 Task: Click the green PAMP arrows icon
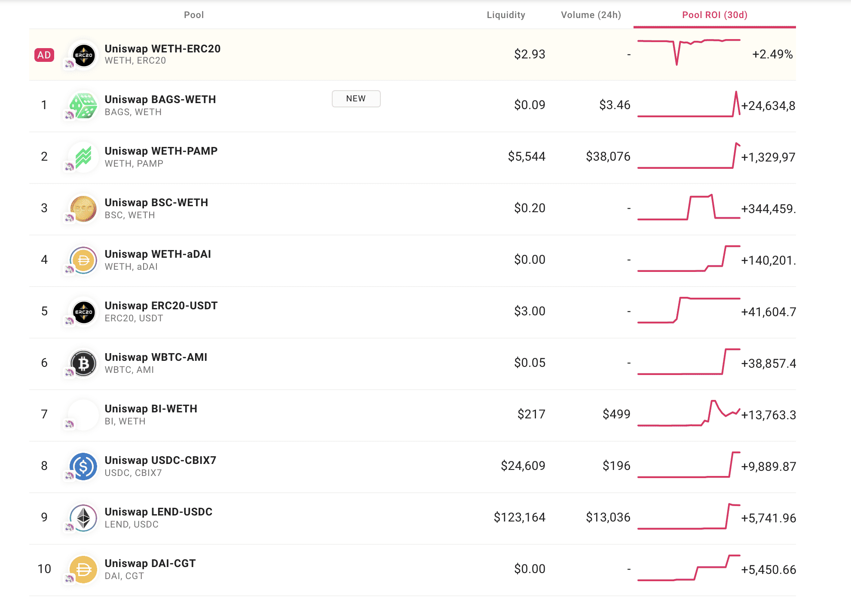point(83,157)
